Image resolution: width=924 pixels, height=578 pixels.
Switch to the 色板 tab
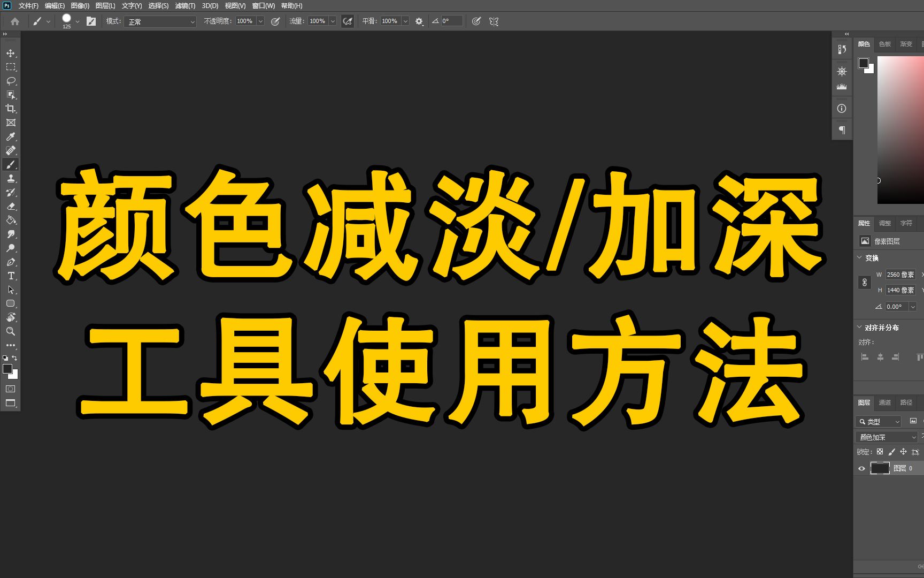[885, 44]
